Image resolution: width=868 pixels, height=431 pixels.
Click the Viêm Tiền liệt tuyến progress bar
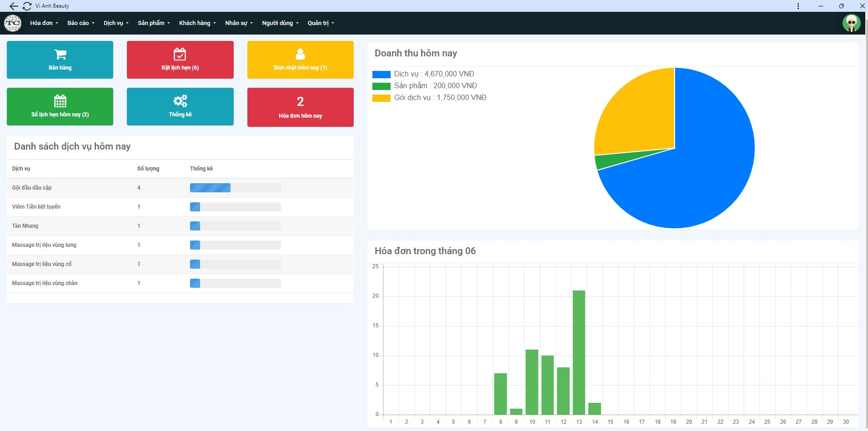(x=235, y=207)
